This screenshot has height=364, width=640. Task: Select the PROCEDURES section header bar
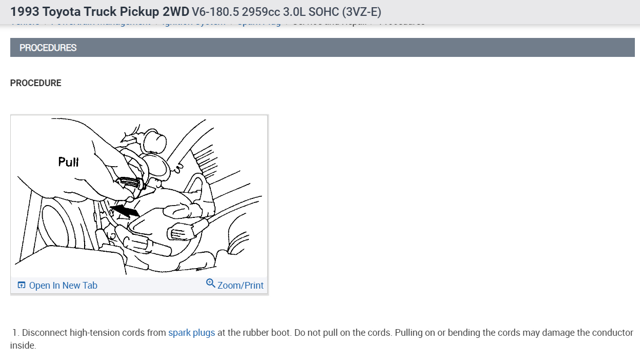323,48
